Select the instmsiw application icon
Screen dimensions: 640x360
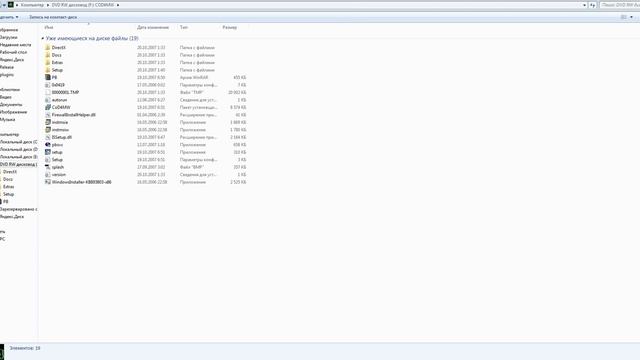pyautogui.click(x=48, y=130)
